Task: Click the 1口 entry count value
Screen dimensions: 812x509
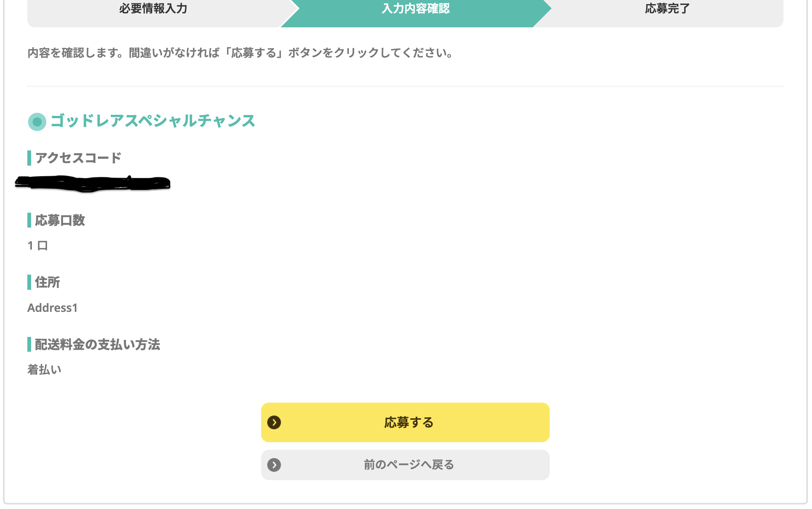Action: coord(38,246)
